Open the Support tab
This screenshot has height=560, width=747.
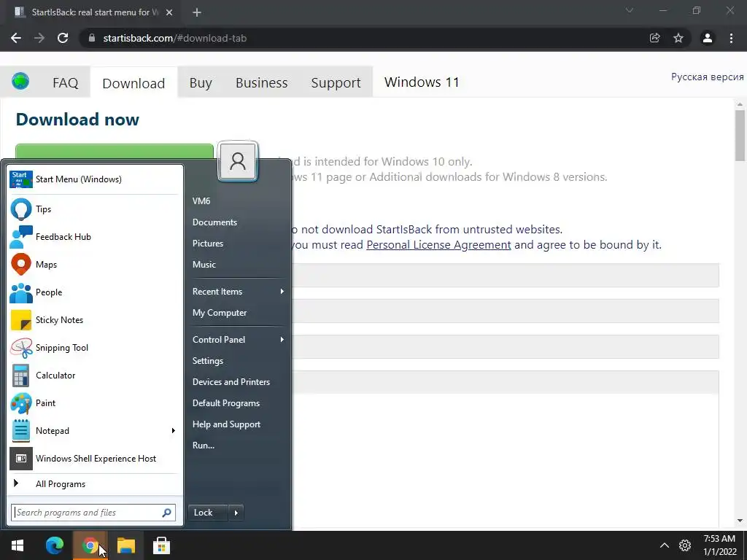[x=336, y=83]
